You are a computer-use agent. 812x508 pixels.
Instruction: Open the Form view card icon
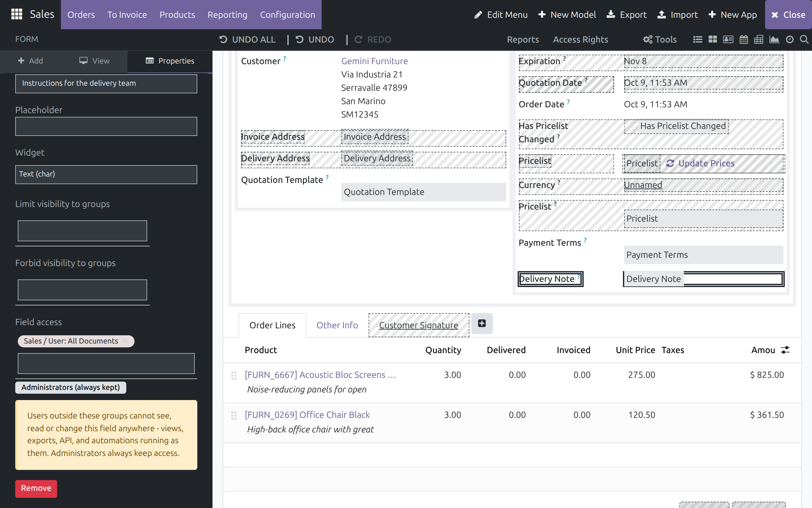click(728, 39)
